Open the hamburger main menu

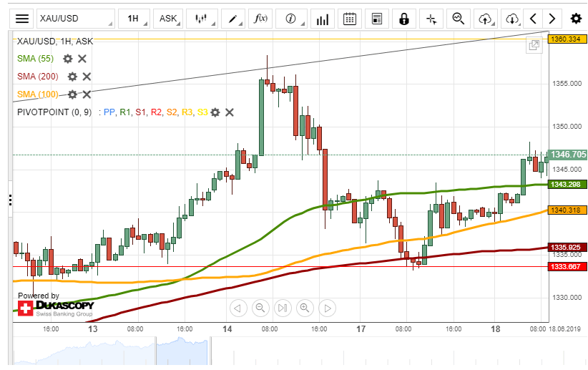21,19
